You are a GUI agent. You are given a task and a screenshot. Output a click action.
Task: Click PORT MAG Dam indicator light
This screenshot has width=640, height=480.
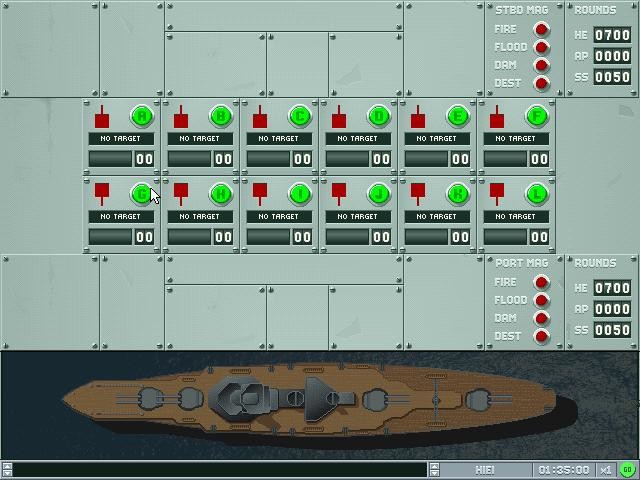click(x=542, y=318)
